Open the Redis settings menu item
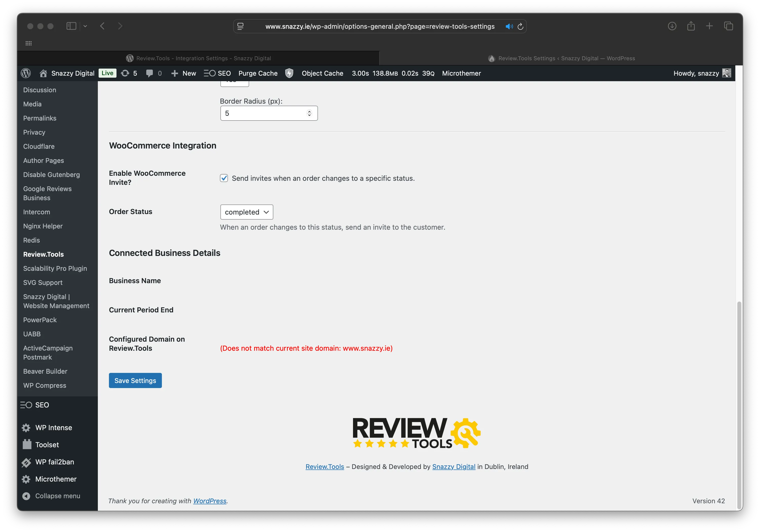Image resolution: width=760 pixels, height=532 pixels. coord(32,240)
